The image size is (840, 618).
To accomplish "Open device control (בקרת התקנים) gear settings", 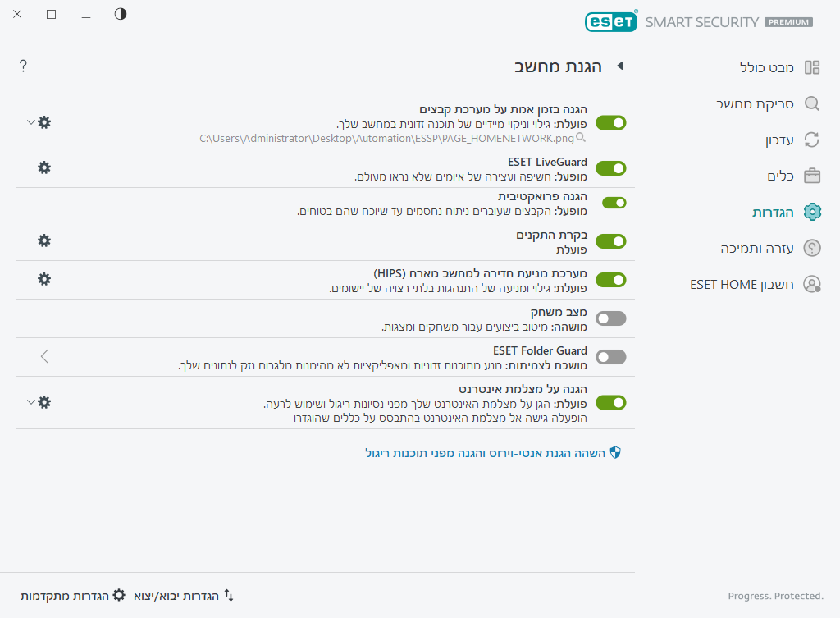I will [x=44, y=240].
